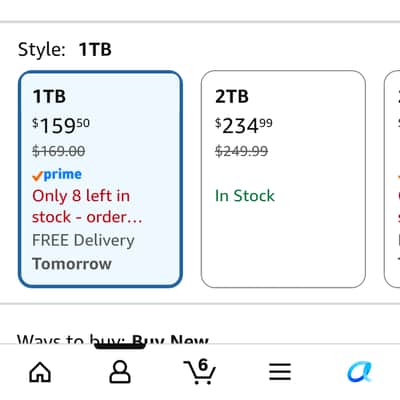Tap the strikethrough $169.00 list price
The height and width of the screenshot is (400, 400).
[59, 151]
